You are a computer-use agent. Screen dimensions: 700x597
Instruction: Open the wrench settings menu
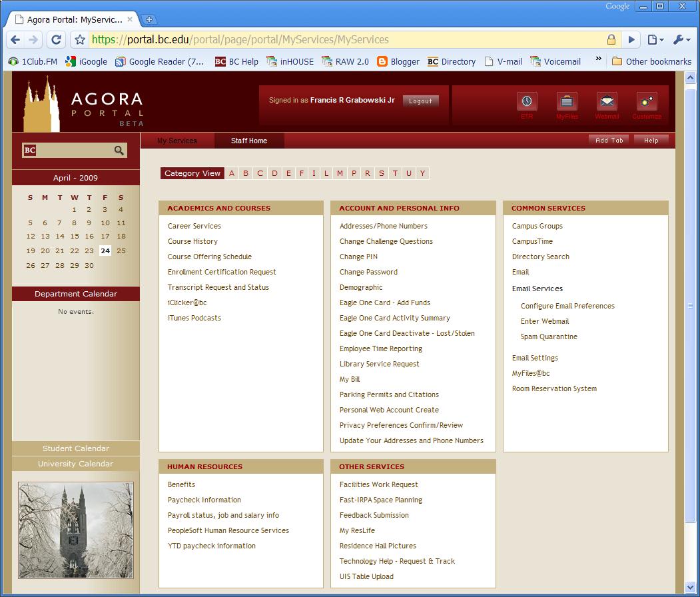pyautogui.click(x=682, y=40)
